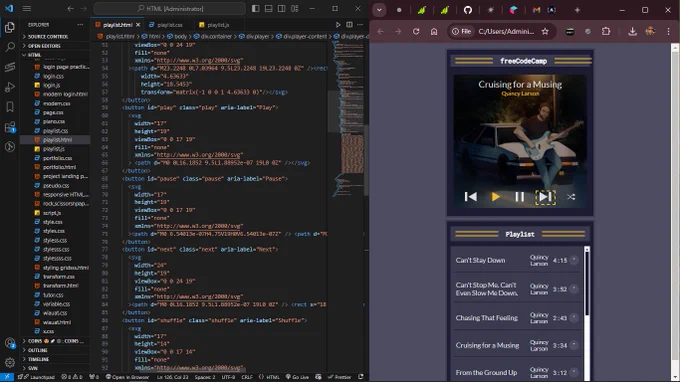
Task: Skip to the next track
Action: coord(545,197)
